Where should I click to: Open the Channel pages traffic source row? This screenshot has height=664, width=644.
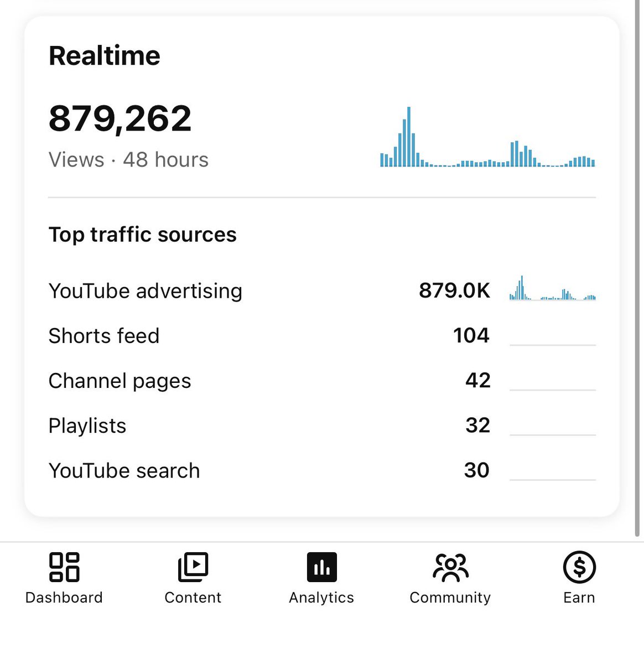pyautogui.click(x=322, y=381)
